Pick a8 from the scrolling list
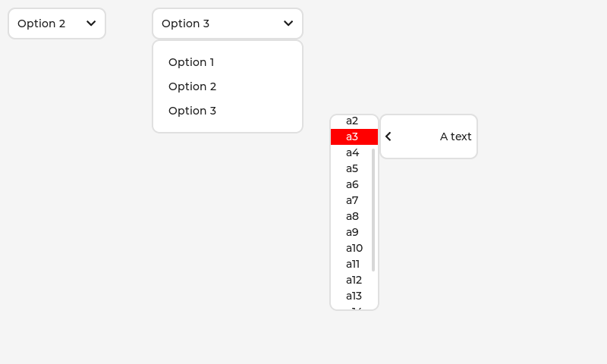Screen dimensions: 607x364 coord(352,216)
